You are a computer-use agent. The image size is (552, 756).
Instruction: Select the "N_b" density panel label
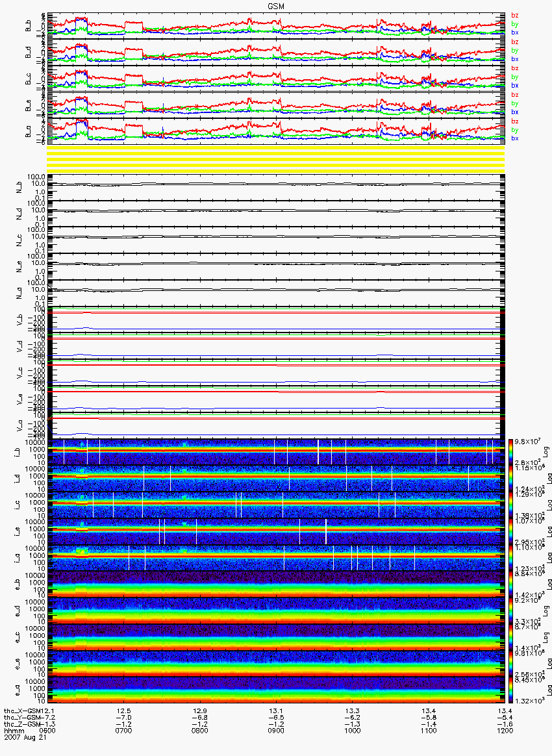click(x=19, y=188)
